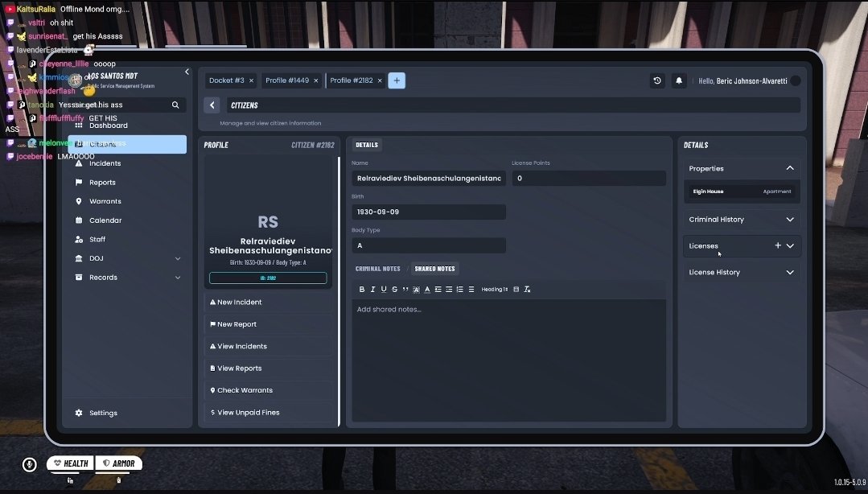Close the Profile #2182 tab

(x=380, y=80)
